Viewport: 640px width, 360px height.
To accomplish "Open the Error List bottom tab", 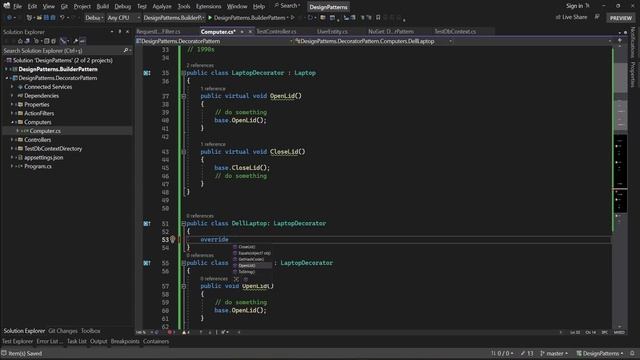I will pyautogui.click(x=49, y=341).
